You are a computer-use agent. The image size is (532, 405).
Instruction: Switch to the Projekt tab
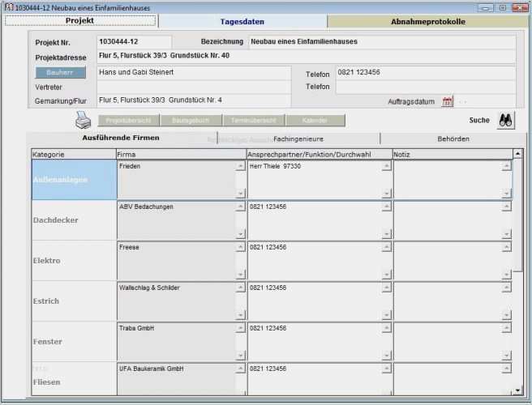80,21
